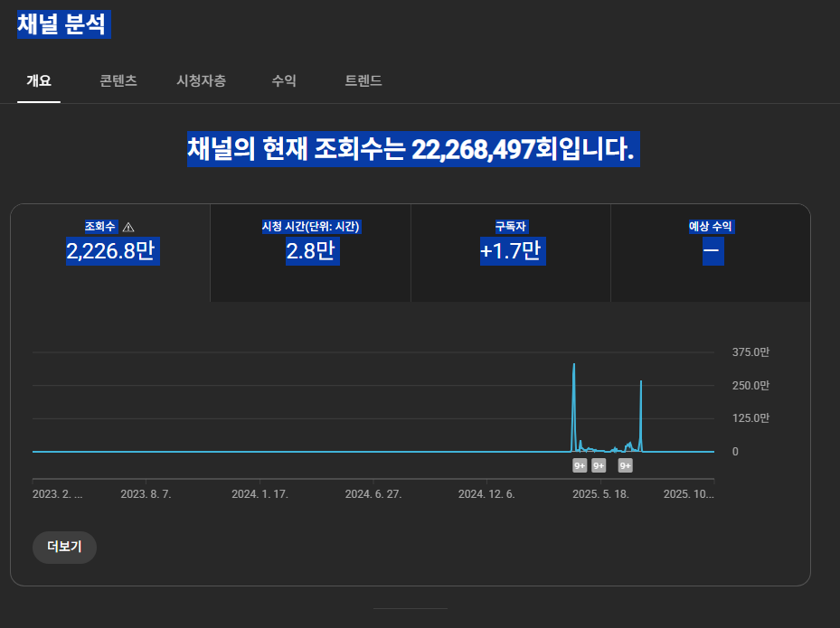Click the 2025. 5. 18. axis date
The image size is (840, 628).
click(600, 494)
